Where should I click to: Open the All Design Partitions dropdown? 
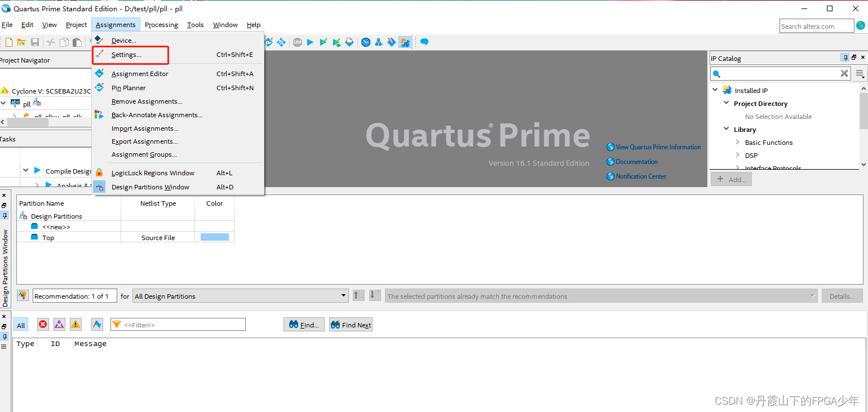tap(241, 296)
